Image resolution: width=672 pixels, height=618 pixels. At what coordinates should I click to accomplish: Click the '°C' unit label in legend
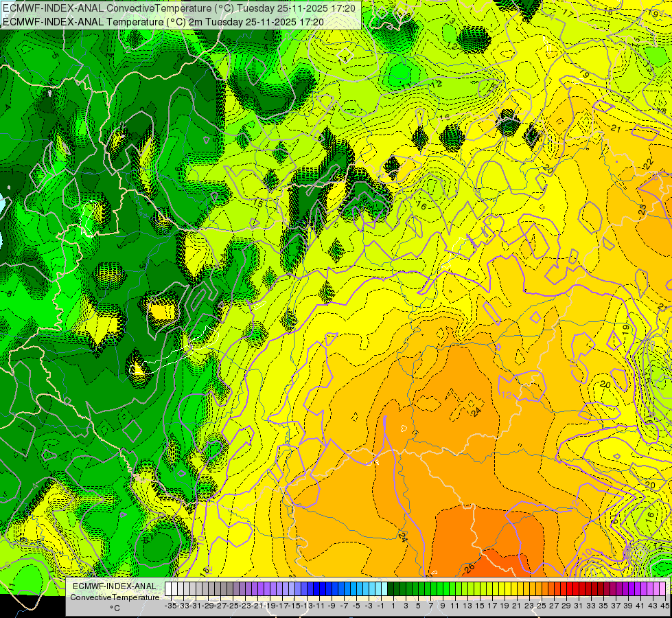click(x=115, y=608)
